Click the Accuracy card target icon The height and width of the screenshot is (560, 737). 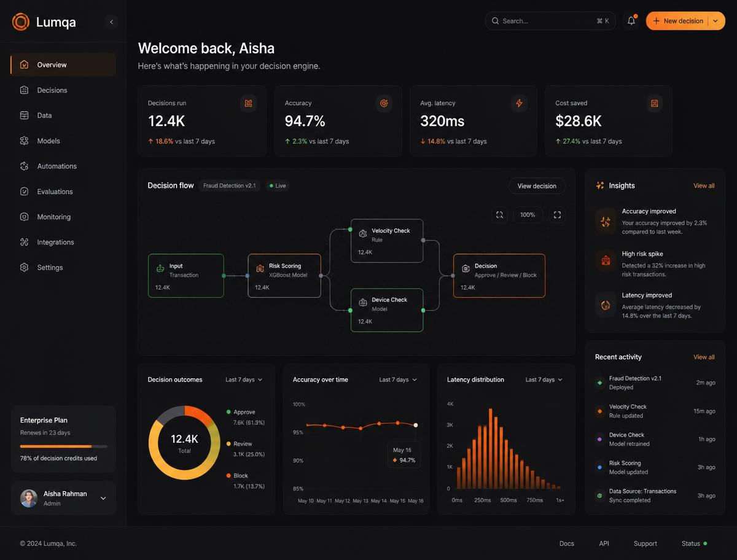384,103
